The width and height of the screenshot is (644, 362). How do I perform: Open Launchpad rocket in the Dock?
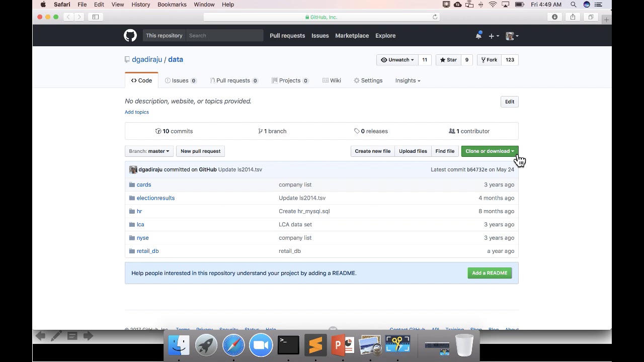(206, 345)
